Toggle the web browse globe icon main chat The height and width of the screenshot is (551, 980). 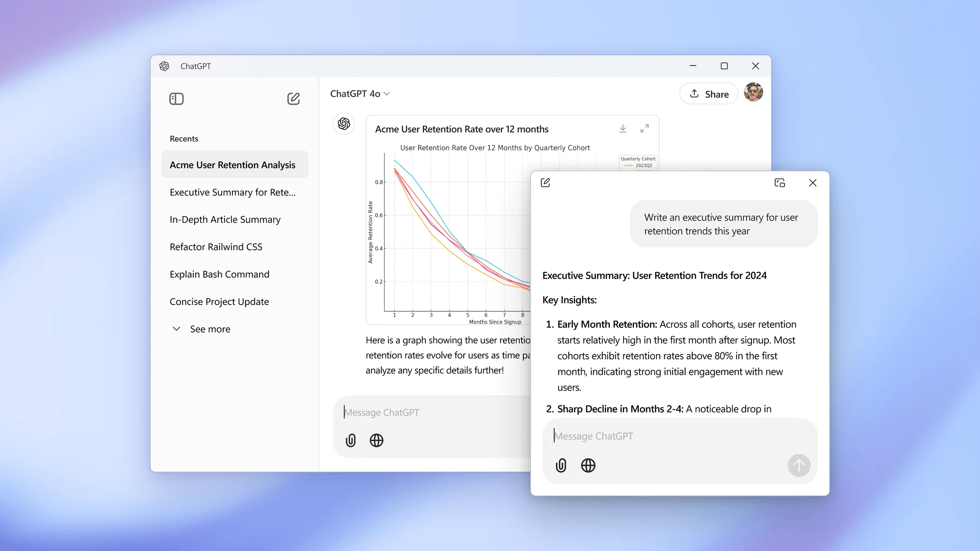[376, 440]
